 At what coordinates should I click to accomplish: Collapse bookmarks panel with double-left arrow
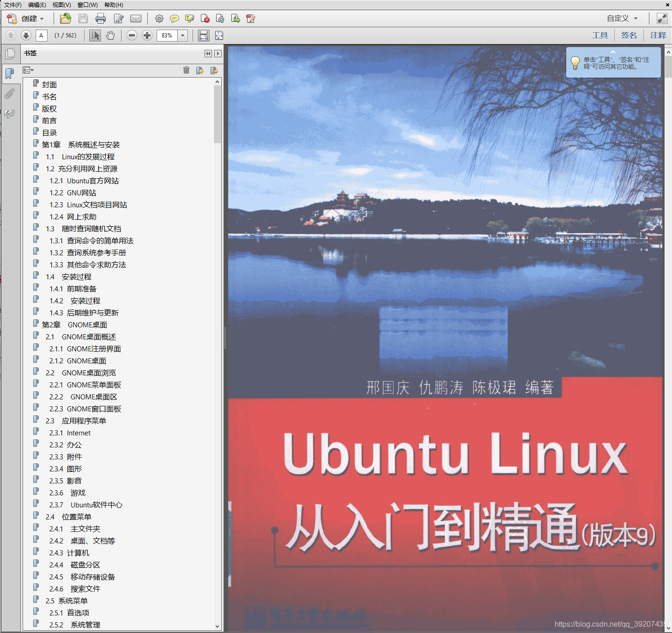pyautogui.click(x=208, y=54)
